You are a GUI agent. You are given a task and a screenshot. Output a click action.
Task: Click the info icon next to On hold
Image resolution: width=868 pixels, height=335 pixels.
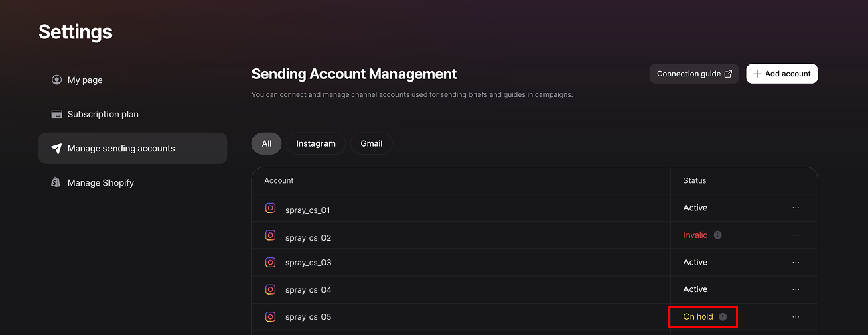[x=723, y=317]
